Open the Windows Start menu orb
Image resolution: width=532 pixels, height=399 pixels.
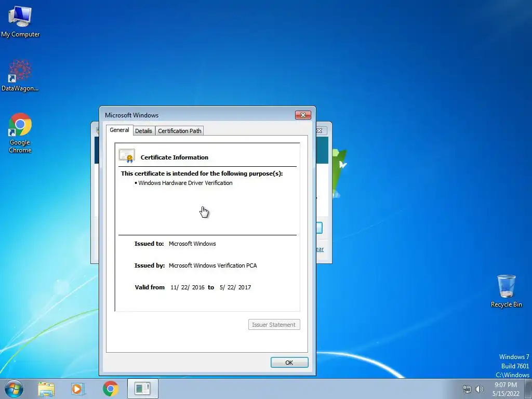(x=14, y=389)
